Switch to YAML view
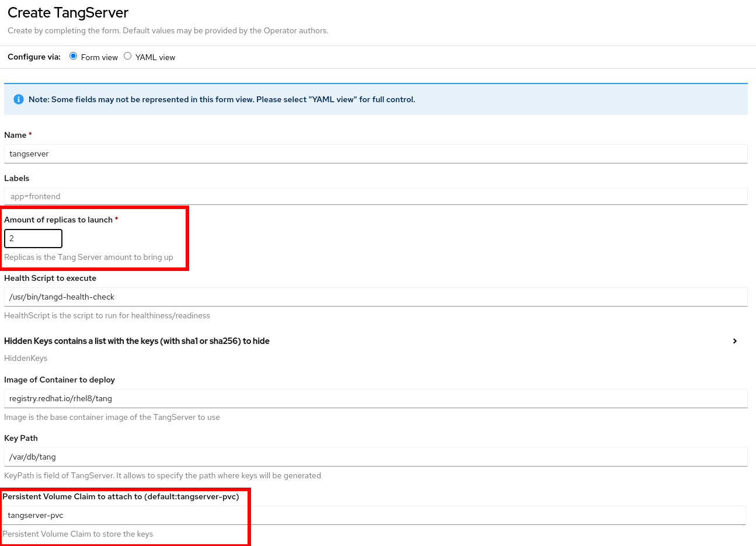Image resolution: width=756 pixels, height=546 pixels. [x=127, y=55]
